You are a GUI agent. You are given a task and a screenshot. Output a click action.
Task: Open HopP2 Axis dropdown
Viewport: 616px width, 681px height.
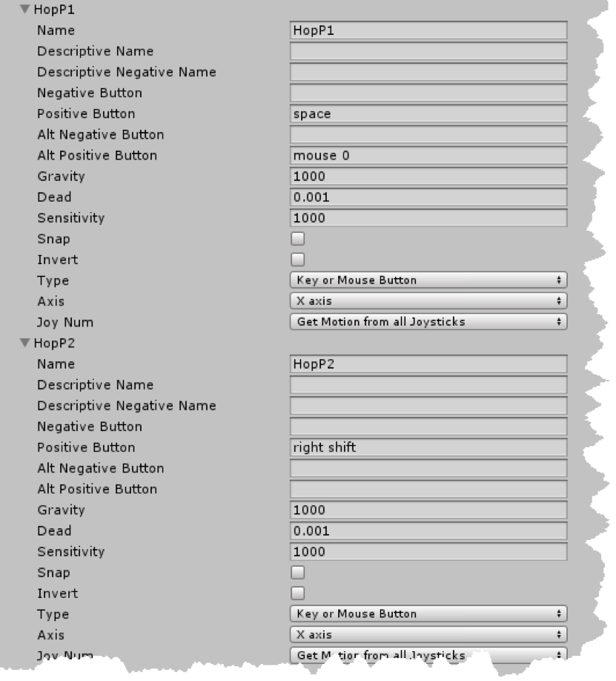428,634
